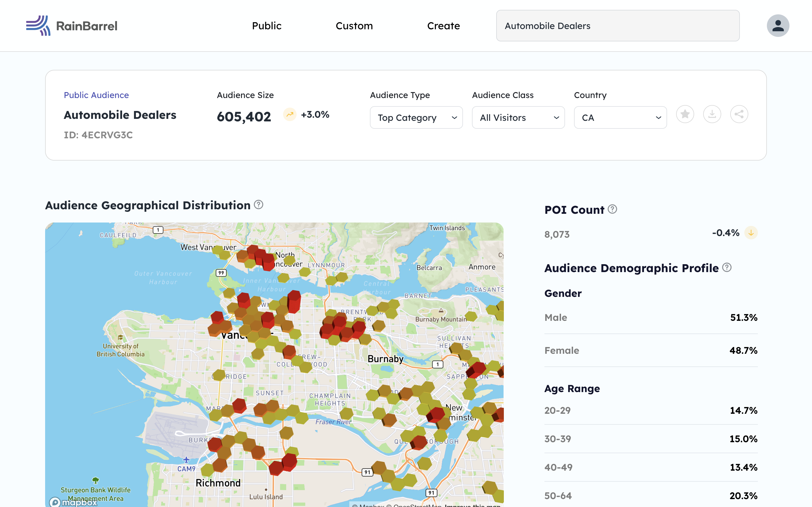Image resolution: width=812 pixels, height=507 pixels.
Task: Click the star favorite icon
Action: coord(685,114)
